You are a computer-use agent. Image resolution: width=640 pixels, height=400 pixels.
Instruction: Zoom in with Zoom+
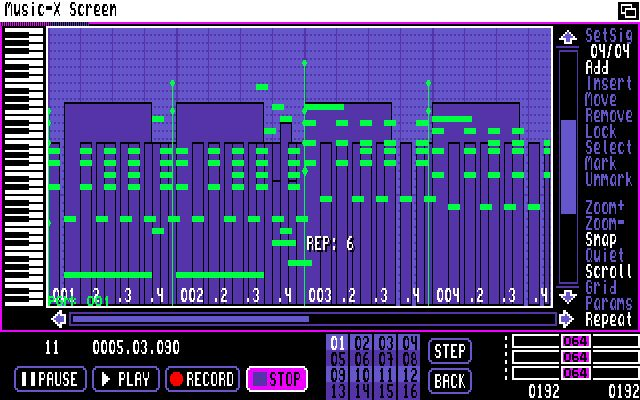point(605,207)
